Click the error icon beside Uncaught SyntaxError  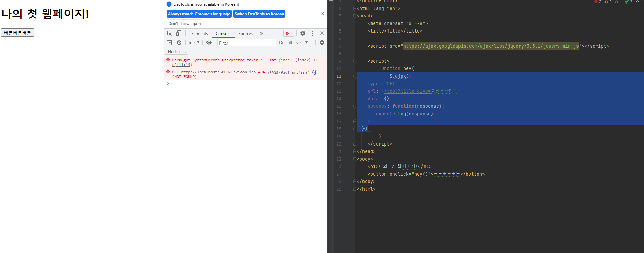point(168,60)
